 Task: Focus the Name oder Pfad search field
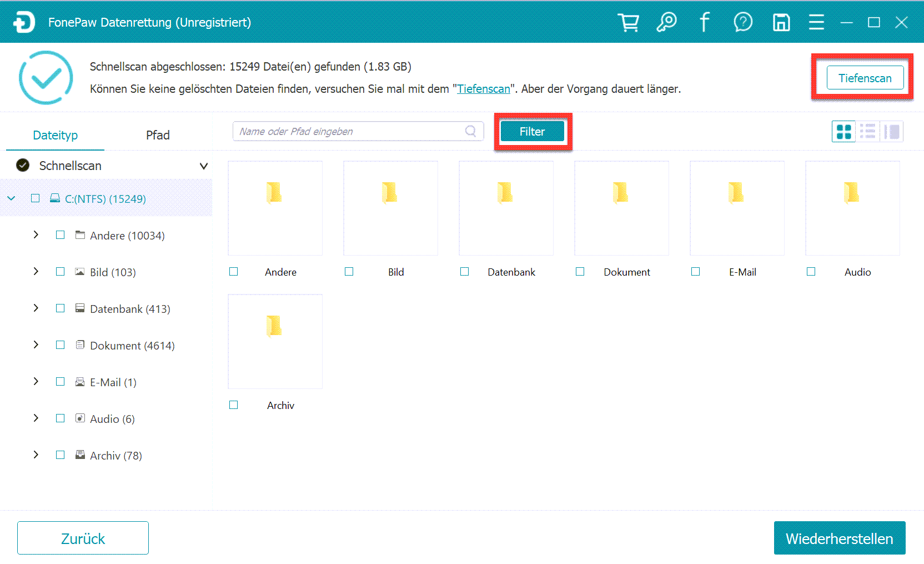(x=358, y=131)
